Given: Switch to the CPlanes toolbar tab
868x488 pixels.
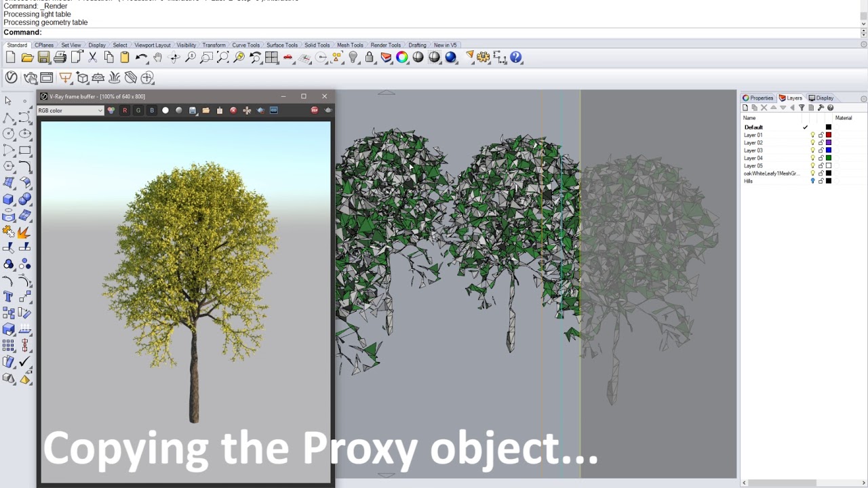Looking at the screenshot, I should [44, 45].
